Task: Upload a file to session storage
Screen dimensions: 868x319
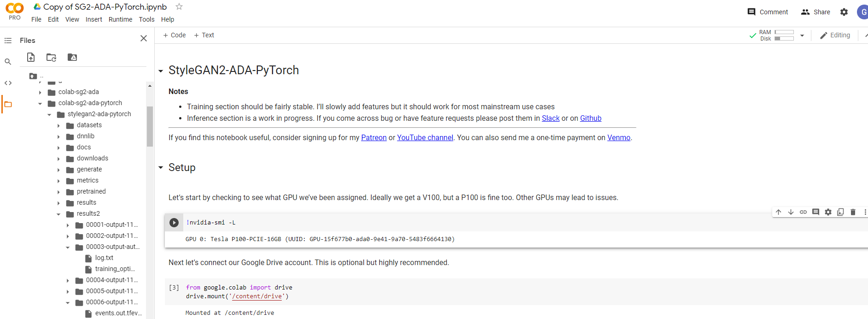Action: pos(30,57)
